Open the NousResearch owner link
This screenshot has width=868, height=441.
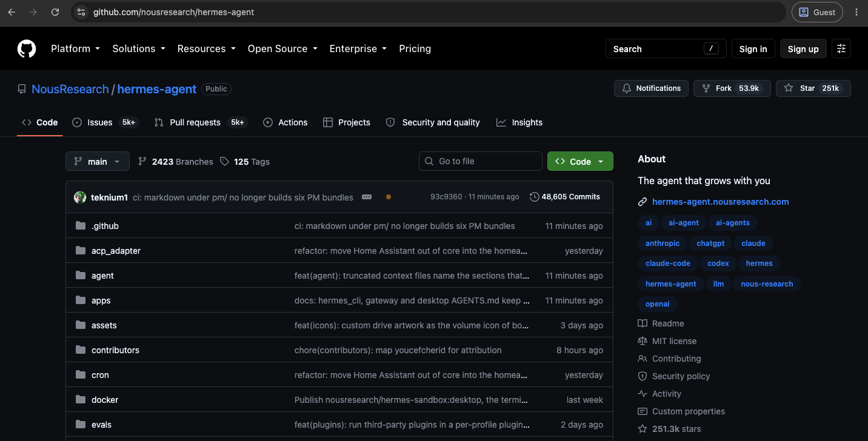click(x=70, y=89)
